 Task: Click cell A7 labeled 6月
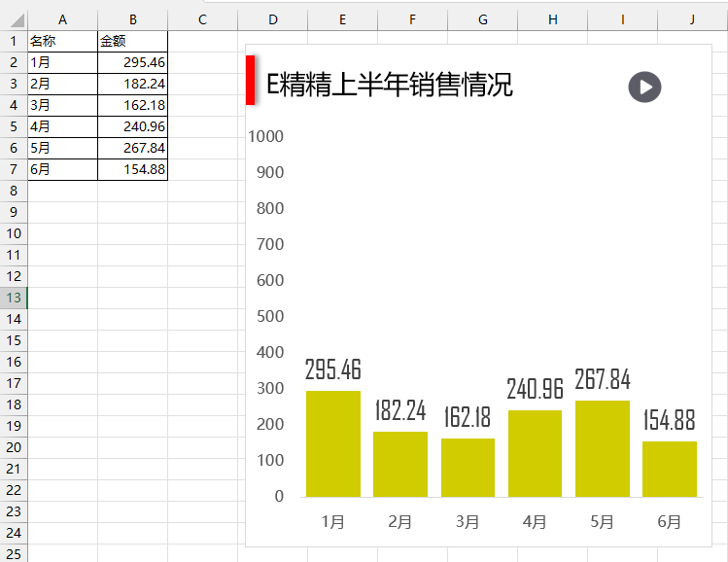(x=62, y=169)
